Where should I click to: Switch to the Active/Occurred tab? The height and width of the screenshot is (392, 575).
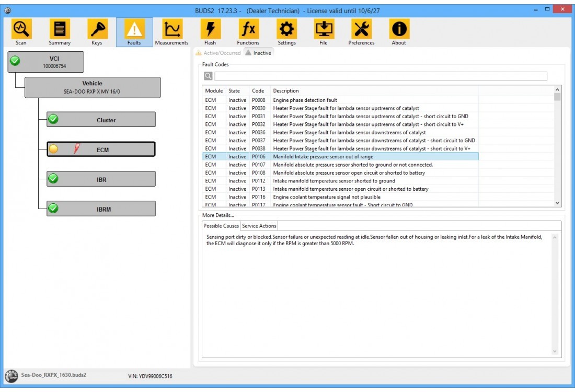click(218, 53)
